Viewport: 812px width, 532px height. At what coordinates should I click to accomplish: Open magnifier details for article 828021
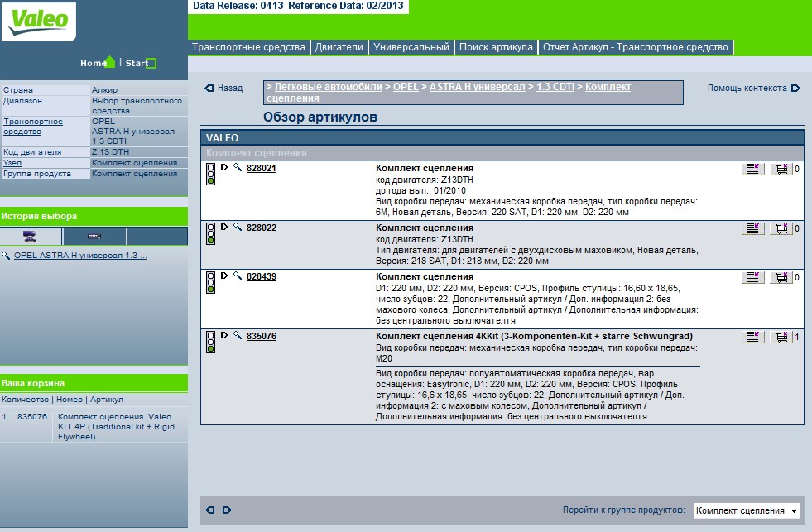click(238, 167)
